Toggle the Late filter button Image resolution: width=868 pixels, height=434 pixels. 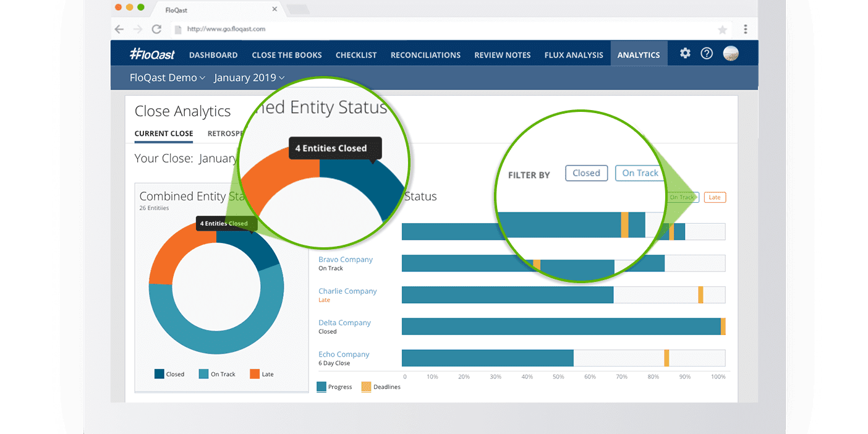[714, 197]
